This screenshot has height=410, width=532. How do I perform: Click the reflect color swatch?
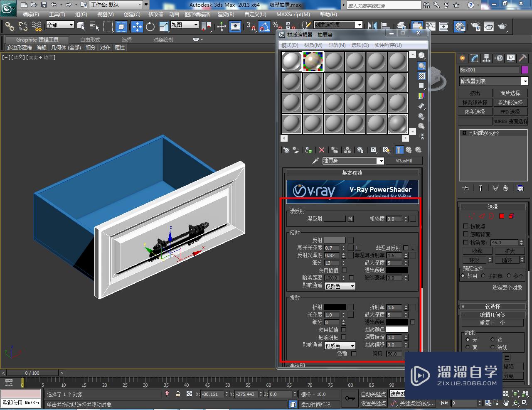coord(335,240)
